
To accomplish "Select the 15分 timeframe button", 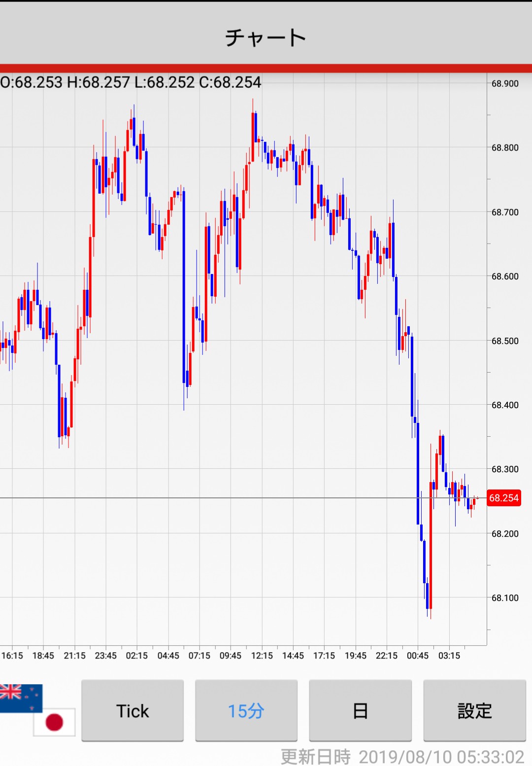I will pyautogui.click(x=246, y=710).
